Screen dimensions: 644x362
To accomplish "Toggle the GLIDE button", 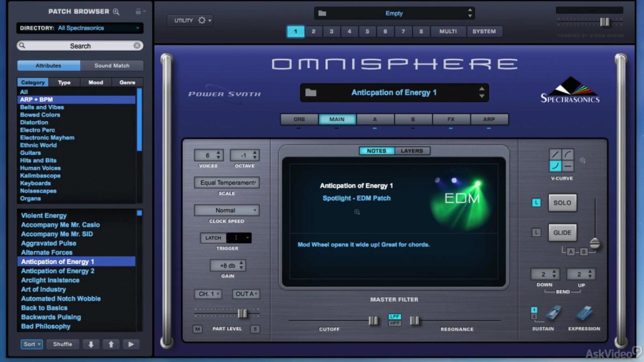I will 562,233.
